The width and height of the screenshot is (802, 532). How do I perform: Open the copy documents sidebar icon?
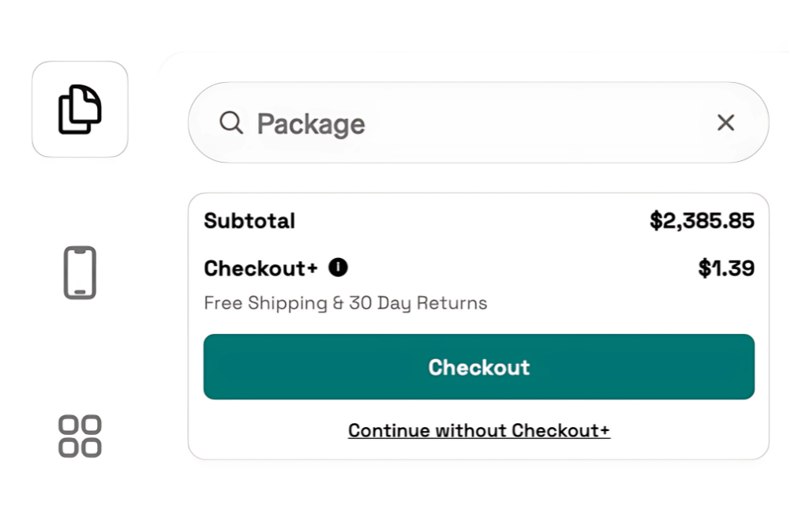tap(80, 110)
